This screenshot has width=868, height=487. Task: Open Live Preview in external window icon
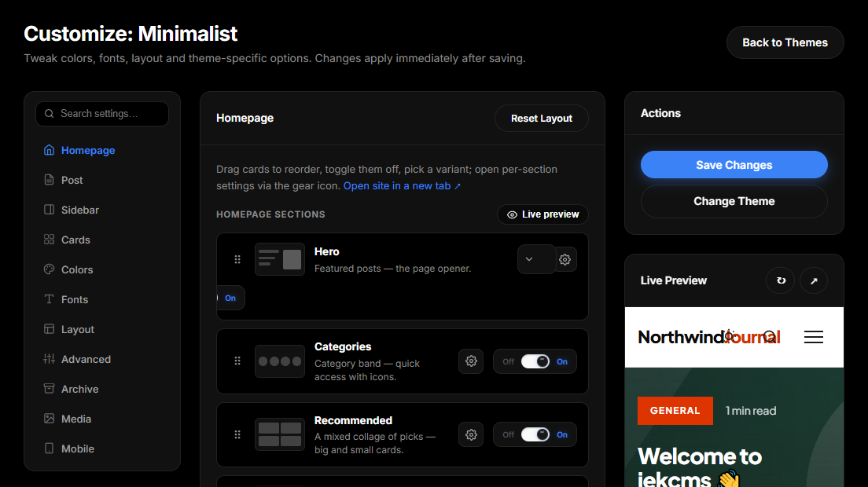(814, 281)
